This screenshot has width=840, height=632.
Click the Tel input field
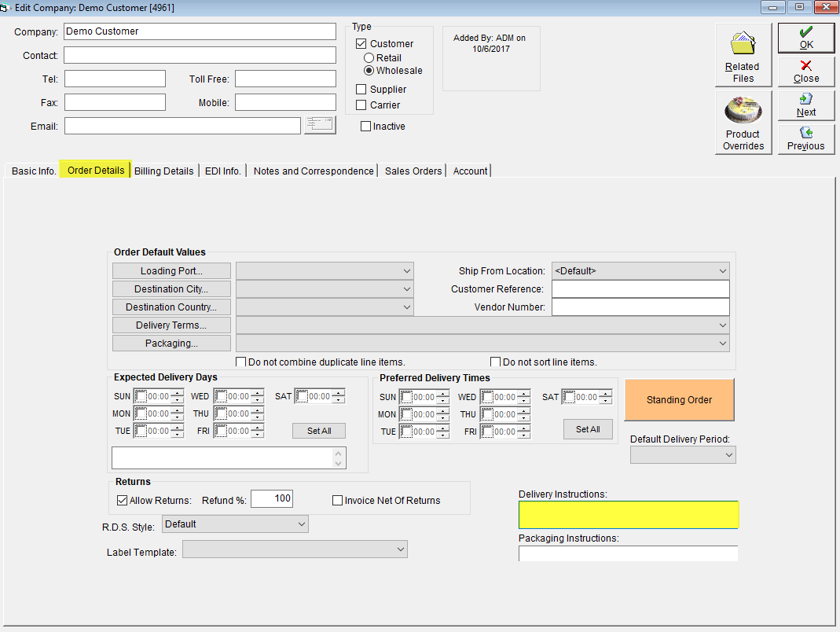pyautogui.click(x=116, y=79)
